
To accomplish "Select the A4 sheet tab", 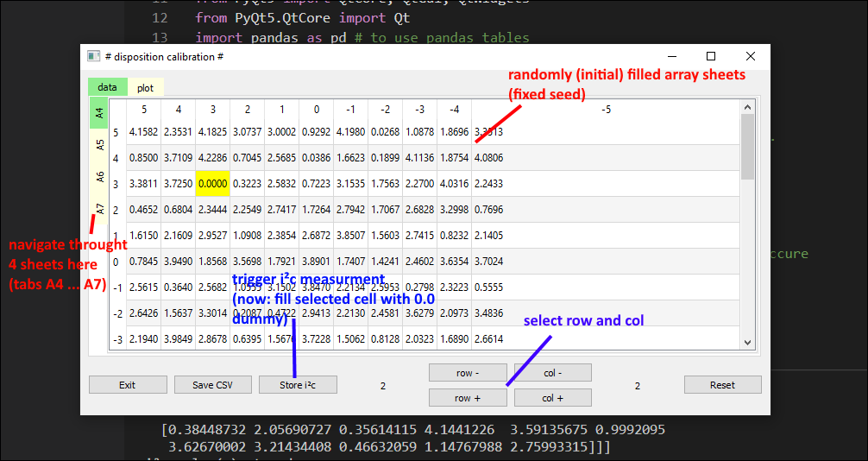I will [99, 113].
